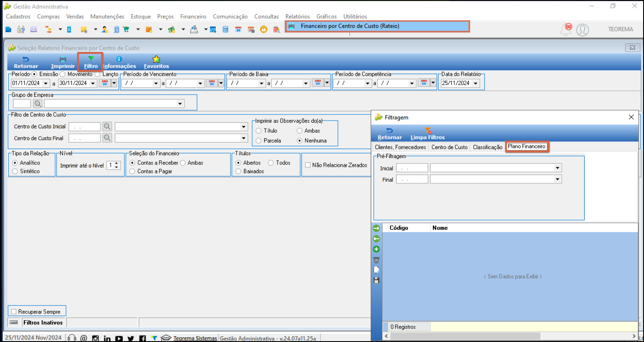The height and width of the screenshot is (342, 644).
Task: Open the Favoritos star icon
Action: click(156, 59)
